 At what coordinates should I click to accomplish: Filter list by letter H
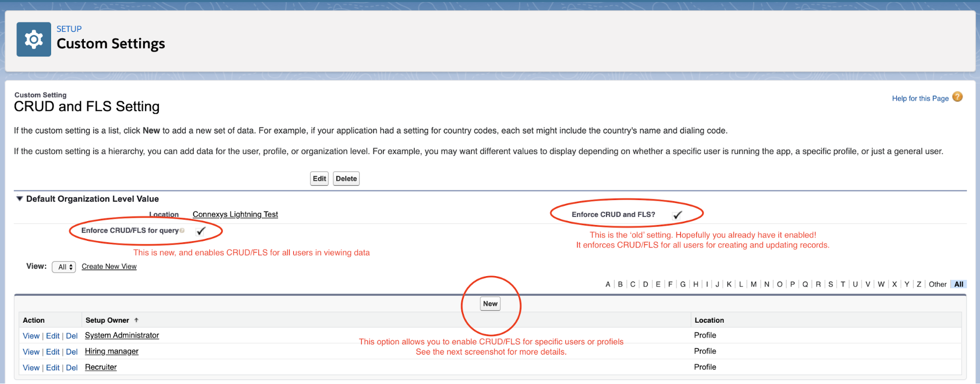point(696,284)
